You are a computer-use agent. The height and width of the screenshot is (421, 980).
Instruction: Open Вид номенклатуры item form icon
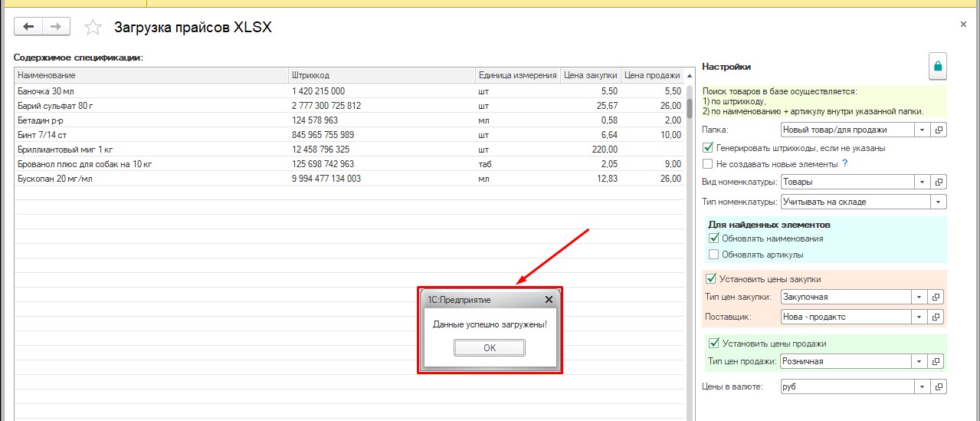[x=940, y=182]
